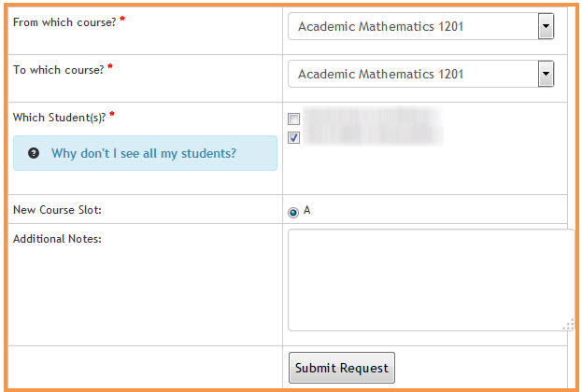Click the "Which Student(s)?" field label
The image size is (582, 392).
60,118
